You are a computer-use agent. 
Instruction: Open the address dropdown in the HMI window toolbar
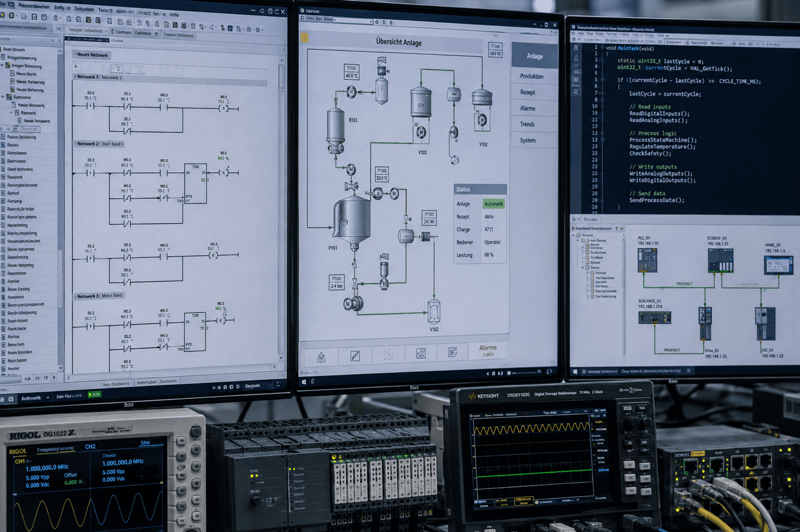[x=371, y=21]
